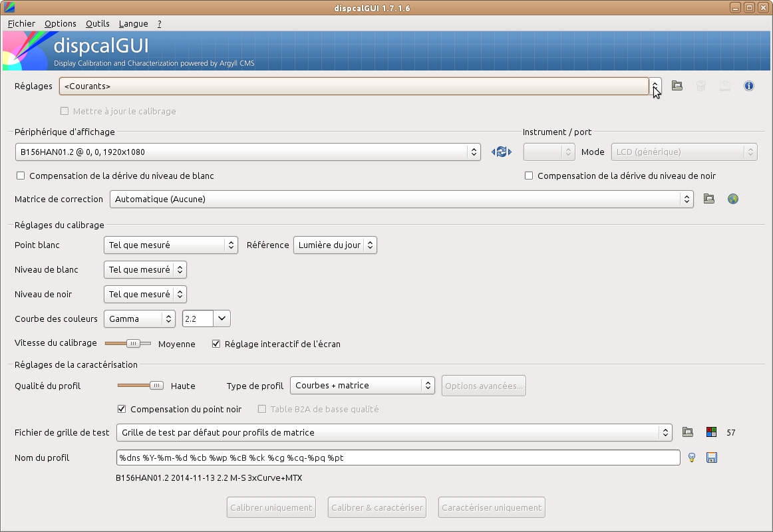This screenshot has width=773, height=532.
Task: Open Niveau de noir dropdown
Action: (x=146, y=294)
